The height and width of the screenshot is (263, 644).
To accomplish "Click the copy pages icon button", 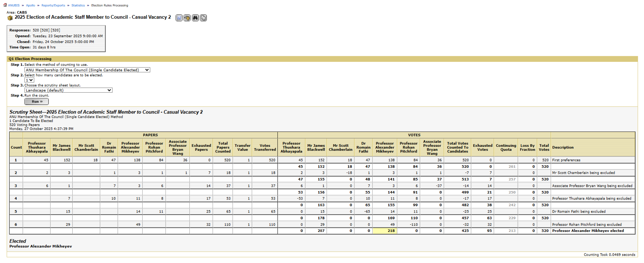I will coord(203,18).
